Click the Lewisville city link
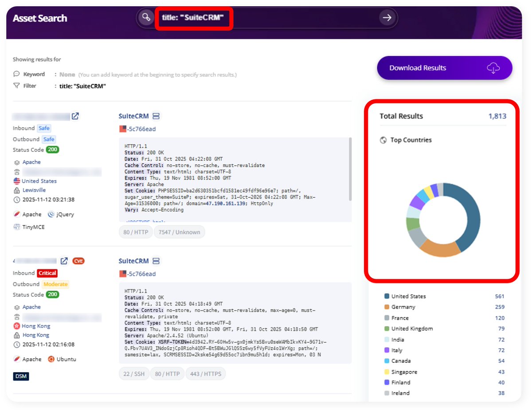Screen dimensions: 532x412 [34, 190]
